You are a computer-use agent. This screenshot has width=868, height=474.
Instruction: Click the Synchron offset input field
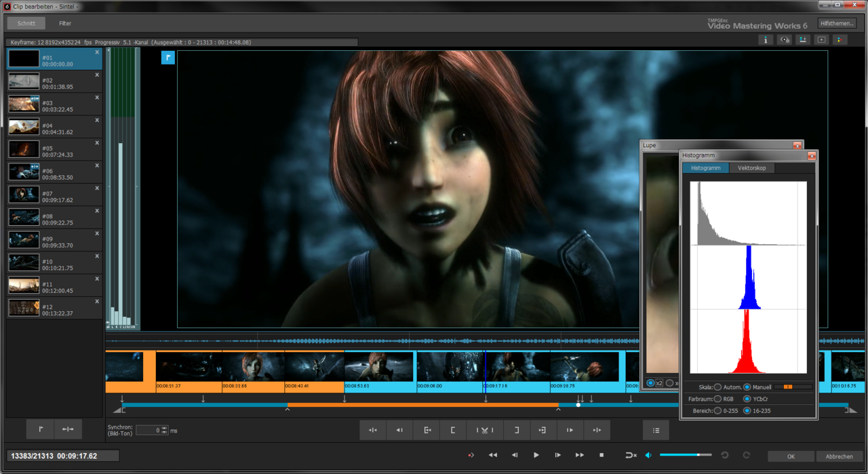(x=149, y=430)
